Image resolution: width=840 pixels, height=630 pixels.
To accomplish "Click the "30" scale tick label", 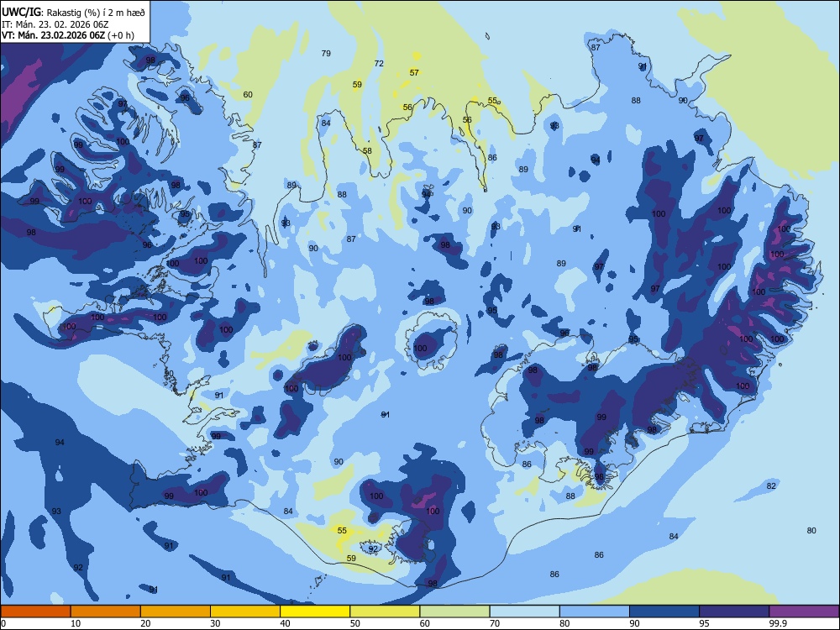I will [x=215, y=623].
